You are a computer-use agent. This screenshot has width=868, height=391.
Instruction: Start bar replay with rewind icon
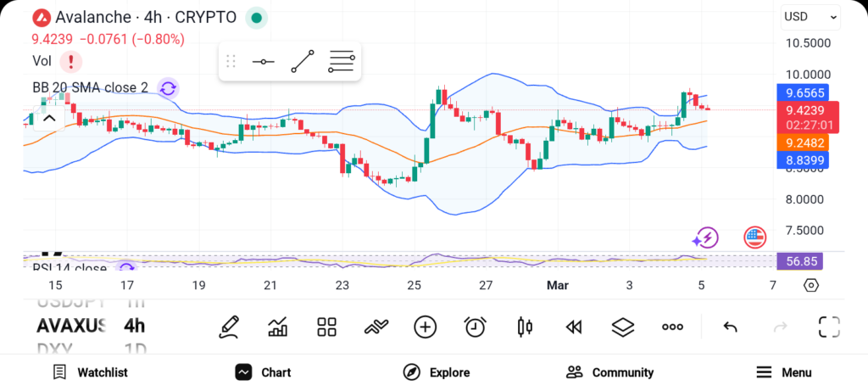pyautogui.click(x=574, y=327)
